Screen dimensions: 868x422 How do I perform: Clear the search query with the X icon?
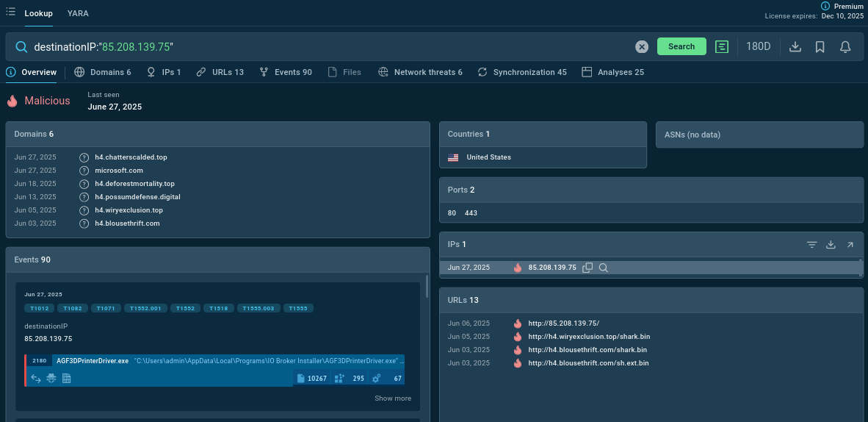click(x=642, y=47)
